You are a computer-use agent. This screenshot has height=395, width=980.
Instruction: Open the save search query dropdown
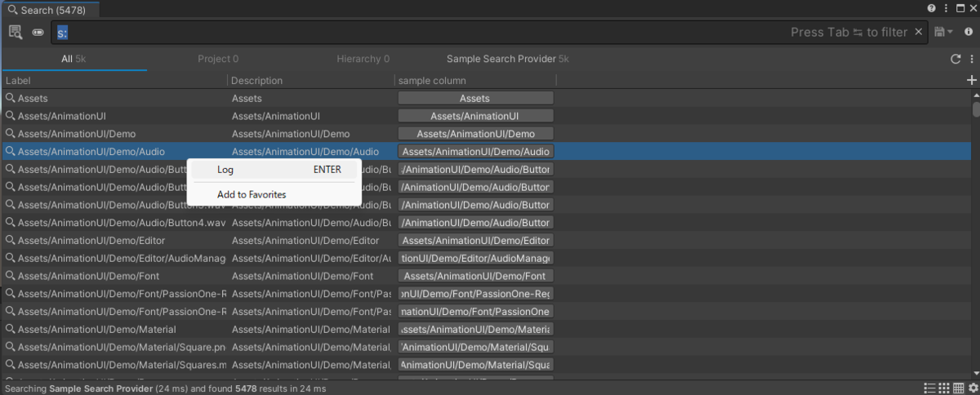point(944,32)
